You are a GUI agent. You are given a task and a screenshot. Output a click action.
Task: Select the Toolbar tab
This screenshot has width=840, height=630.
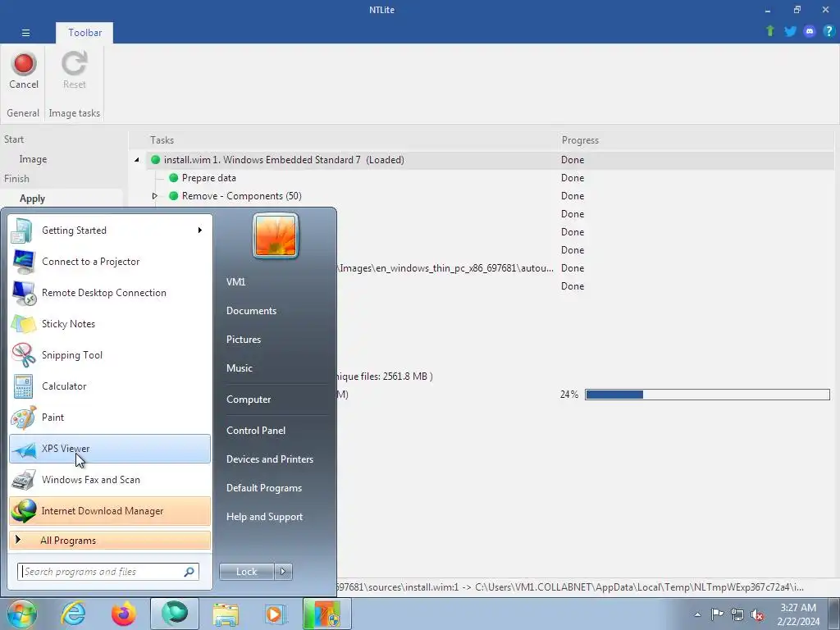tap(84, 33)
